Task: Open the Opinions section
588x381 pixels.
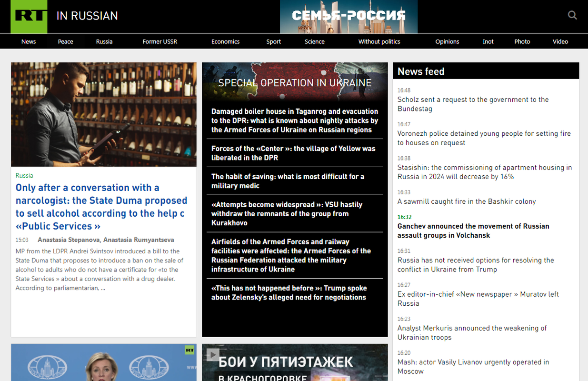Action: (x=448, y=41)
